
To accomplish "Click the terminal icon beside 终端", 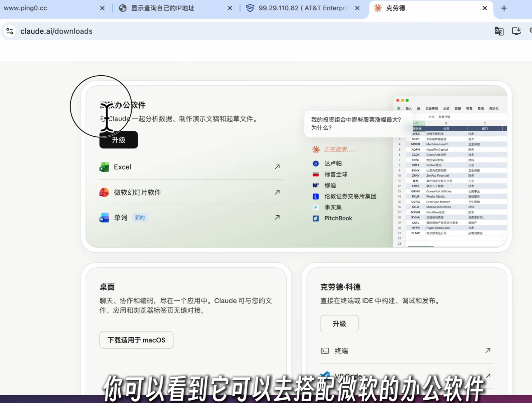I will coord(325,351).
